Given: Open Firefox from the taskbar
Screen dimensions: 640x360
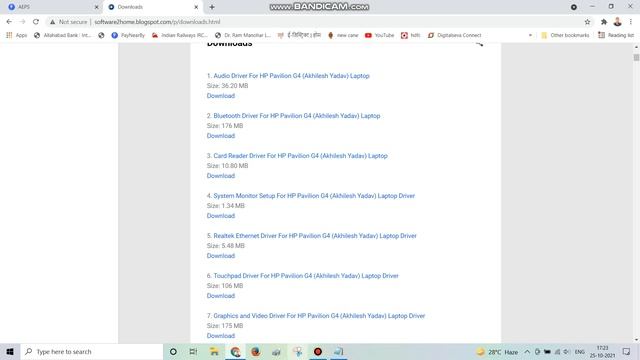Looking at the screenshot, I should [256, 351].
